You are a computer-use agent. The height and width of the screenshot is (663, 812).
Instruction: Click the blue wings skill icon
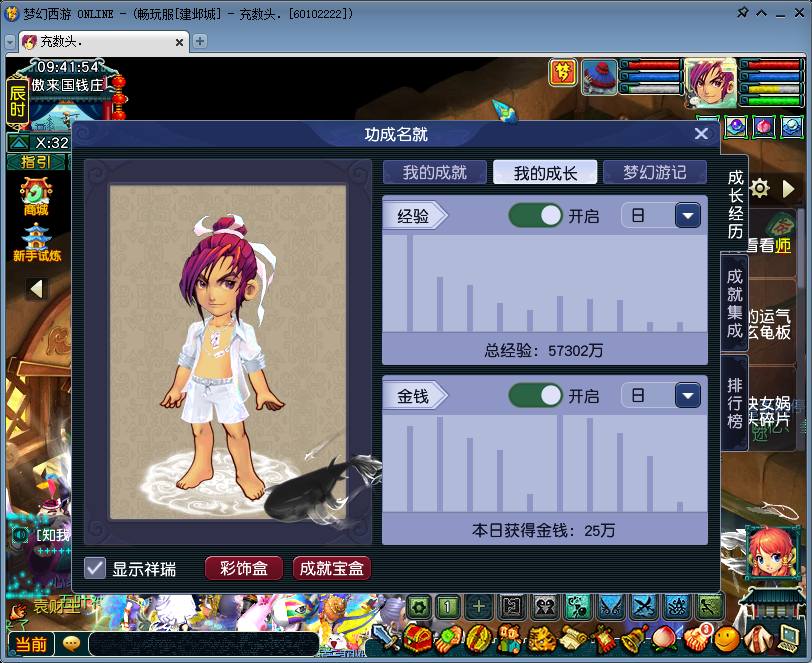(x=613, y=606)
